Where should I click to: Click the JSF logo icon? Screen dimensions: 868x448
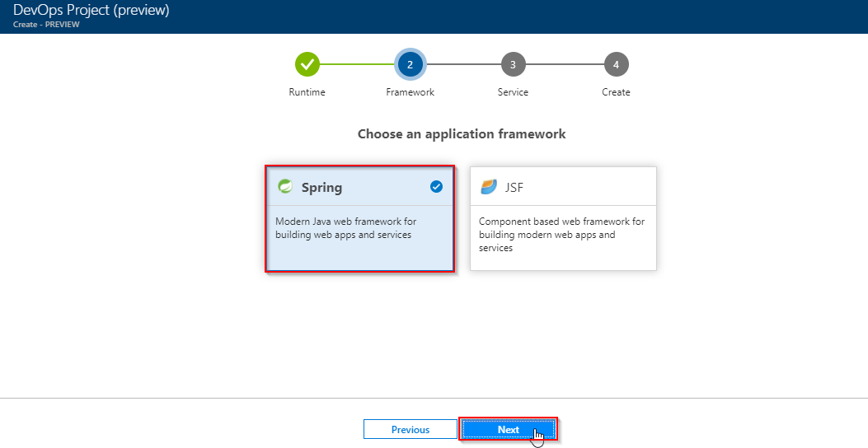(x=489, y=187)
